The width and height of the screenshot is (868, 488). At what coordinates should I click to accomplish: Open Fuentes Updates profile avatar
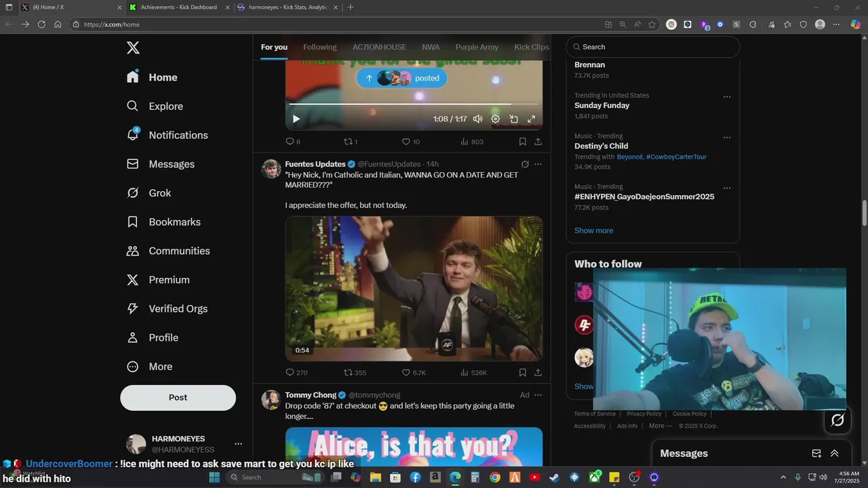(271, 169)
